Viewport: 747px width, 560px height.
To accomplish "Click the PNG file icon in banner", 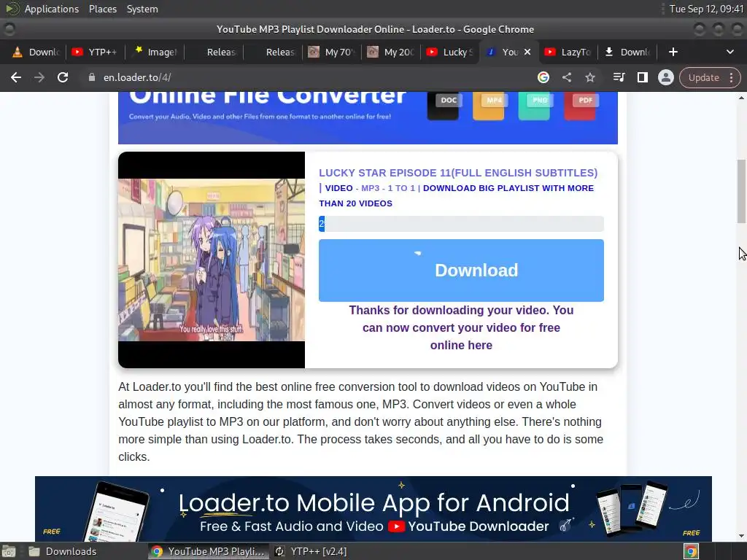I will pos(534,105).
